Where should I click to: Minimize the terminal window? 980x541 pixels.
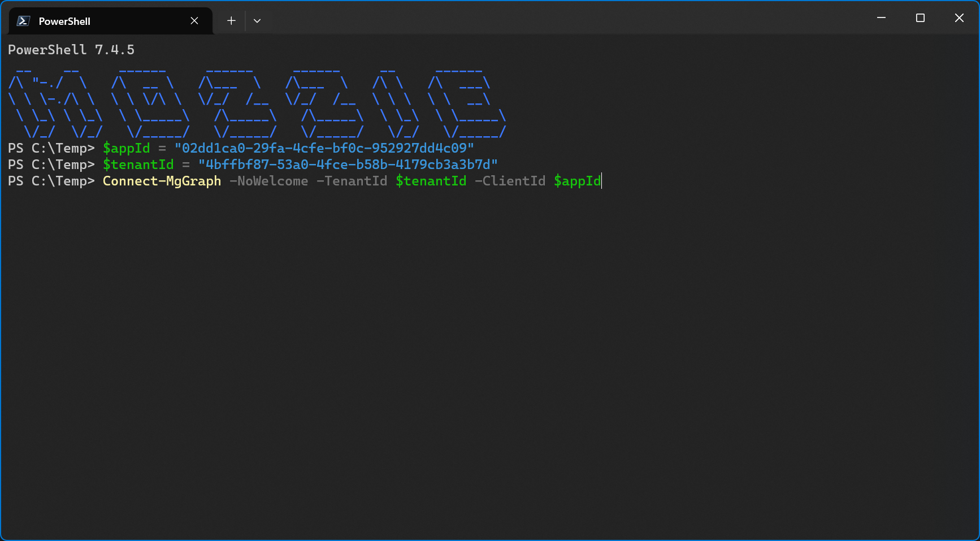click(x=881, y=18)
